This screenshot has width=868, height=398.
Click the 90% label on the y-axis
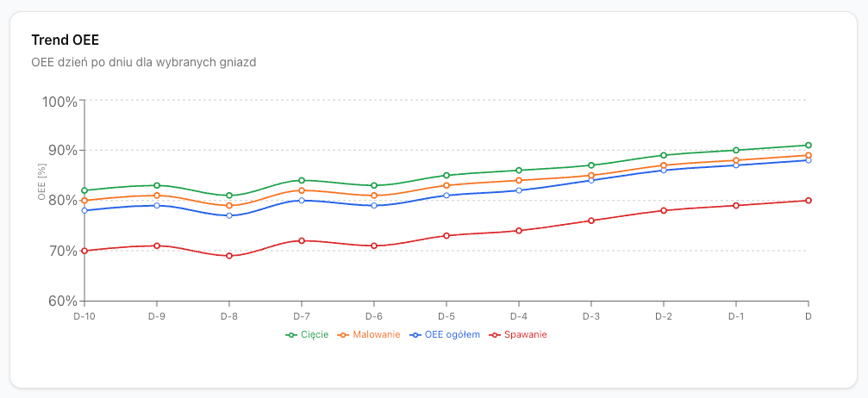[60, 151]
